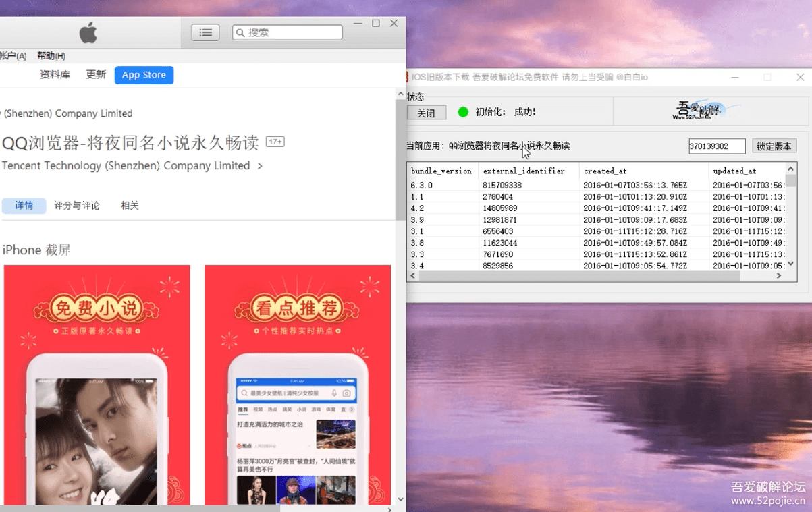Maximize the iTunes window
This screenshot has height=512, width=812.
[x=376, y=24]
